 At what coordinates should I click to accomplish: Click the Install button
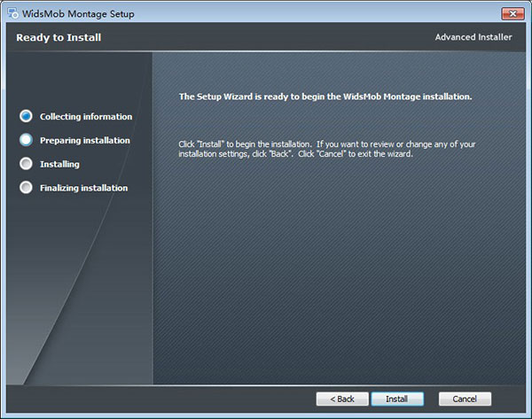397,399
